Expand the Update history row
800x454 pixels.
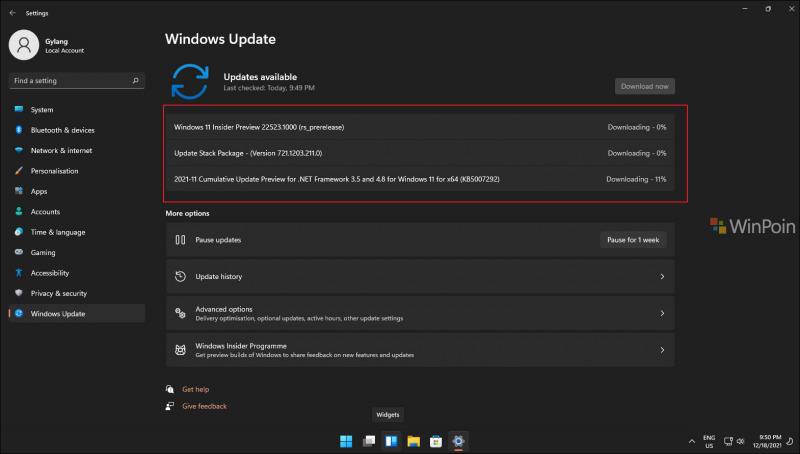(x=419, y=276)
